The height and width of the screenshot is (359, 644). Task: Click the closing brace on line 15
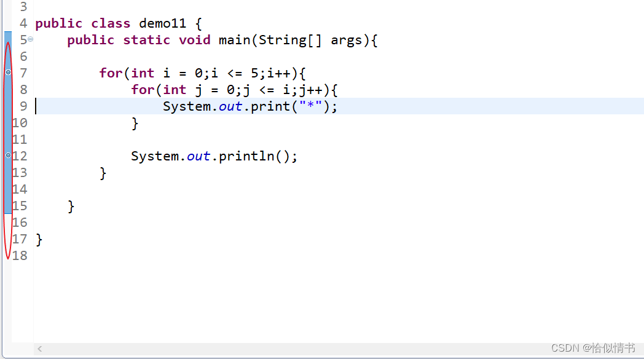tap(71, 207)
